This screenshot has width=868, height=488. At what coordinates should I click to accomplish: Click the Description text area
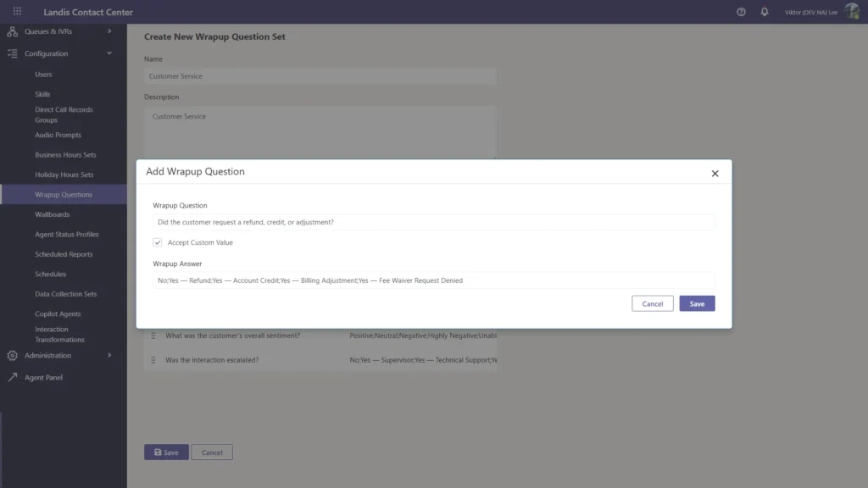click(320, 133)
